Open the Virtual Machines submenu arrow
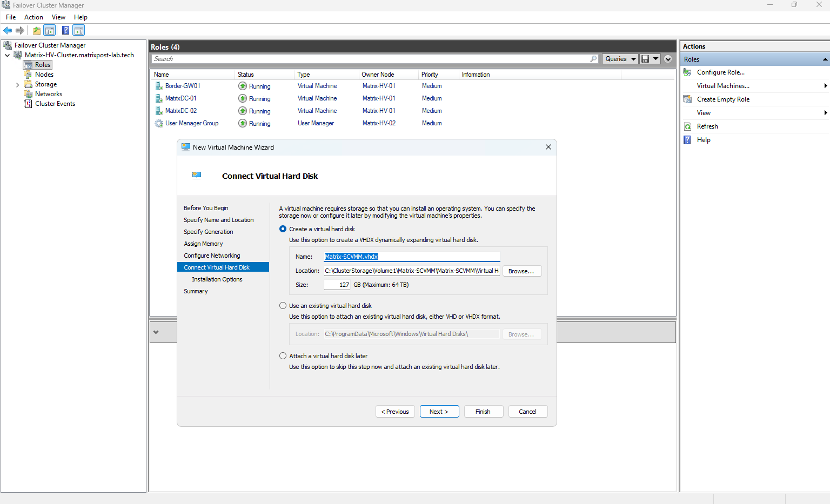830x504 pixels. point(826,86)
